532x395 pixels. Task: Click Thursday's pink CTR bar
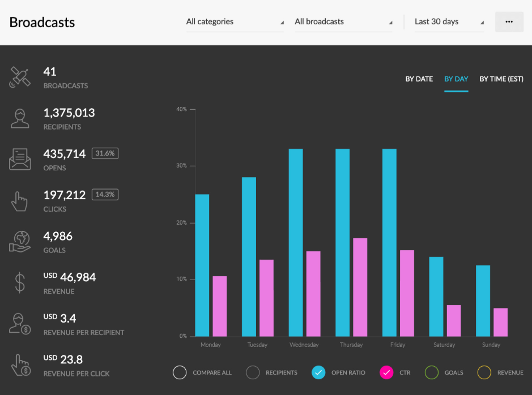tap(360, 287)
